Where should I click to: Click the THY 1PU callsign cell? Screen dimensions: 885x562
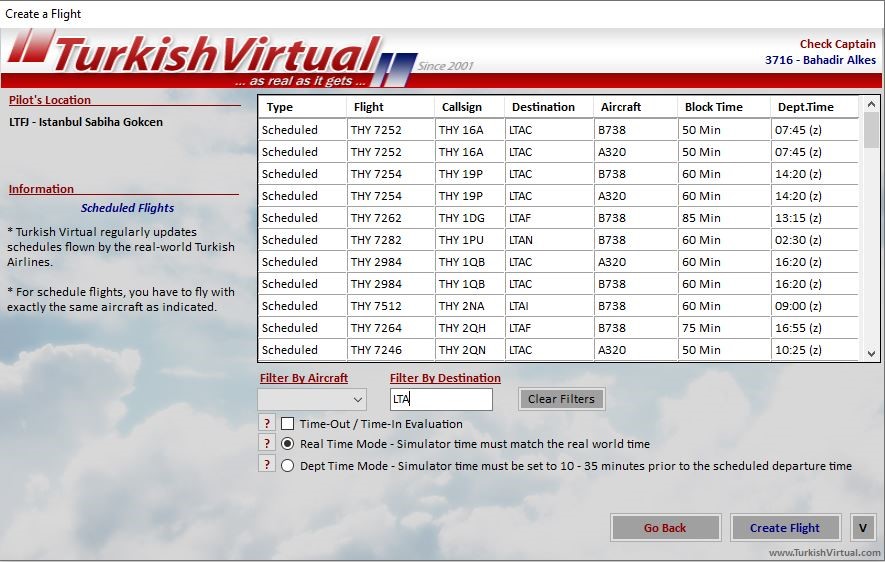coord(470,240)
